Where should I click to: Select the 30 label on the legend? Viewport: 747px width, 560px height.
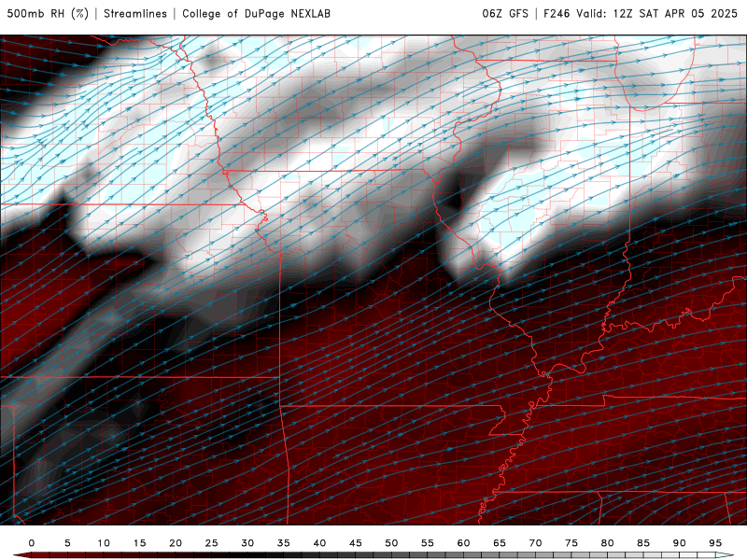click(x=247, y=543)
